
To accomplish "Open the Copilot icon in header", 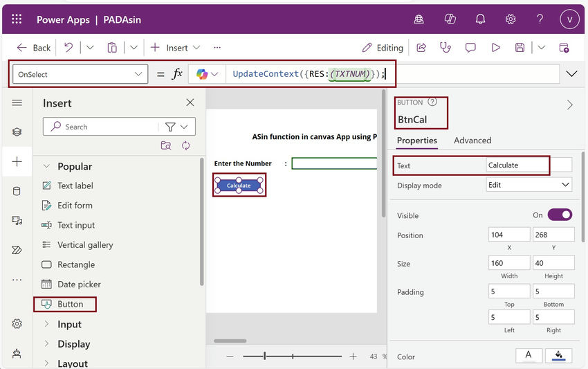I will [450, 19].
